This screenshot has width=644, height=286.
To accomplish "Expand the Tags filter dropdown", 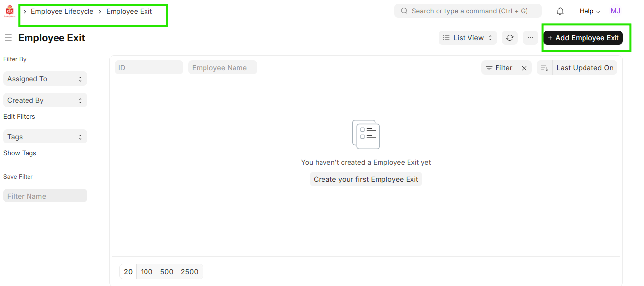I will click(x=45, y=137).
